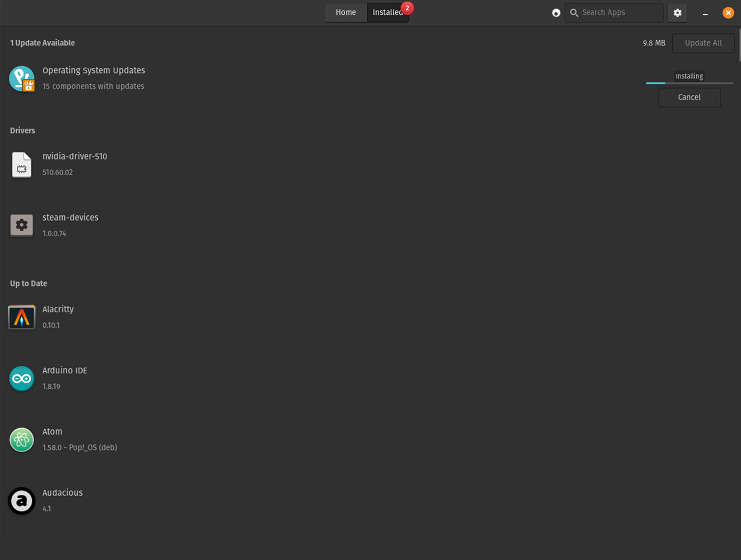The width and height of the screenshot is (741, 560).
Task: Focus the Search Apps field
Action: point(614,13)
